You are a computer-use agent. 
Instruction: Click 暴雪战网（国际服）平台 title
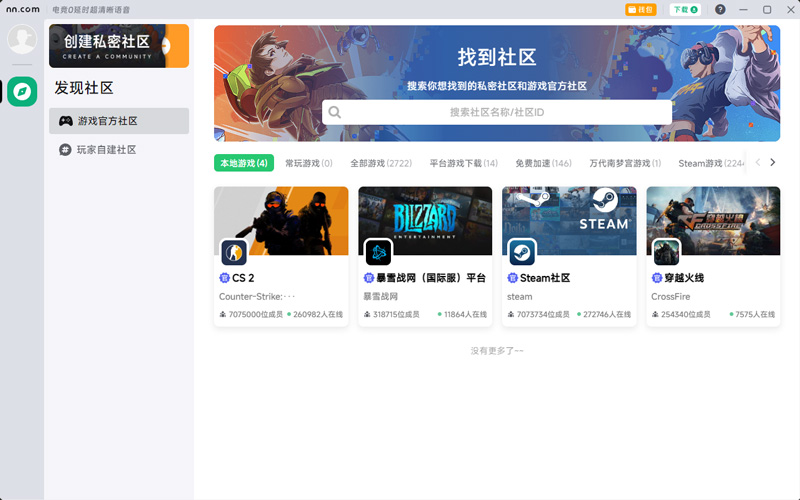click(431, 278)
